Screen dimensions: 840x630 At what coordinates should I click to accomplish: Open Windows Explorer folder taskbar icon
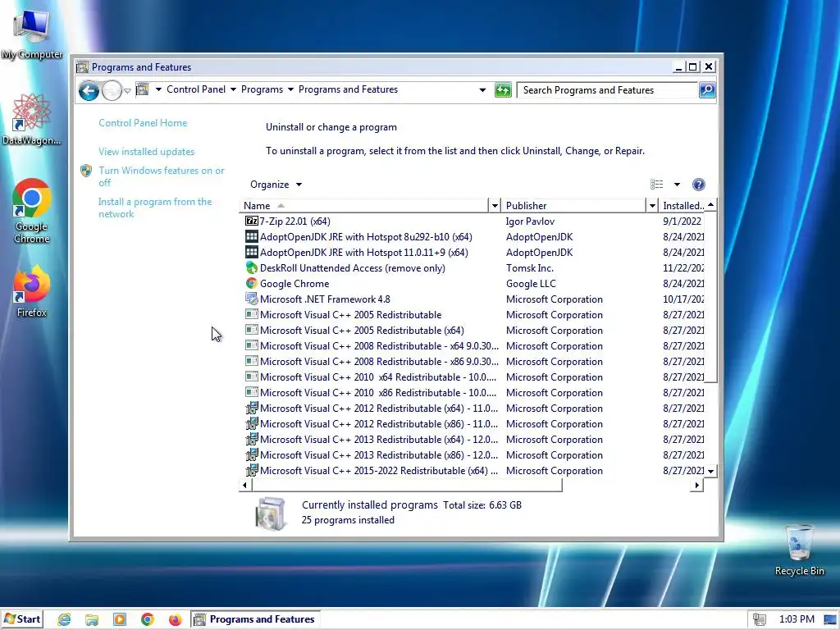[x=92, y=619]
